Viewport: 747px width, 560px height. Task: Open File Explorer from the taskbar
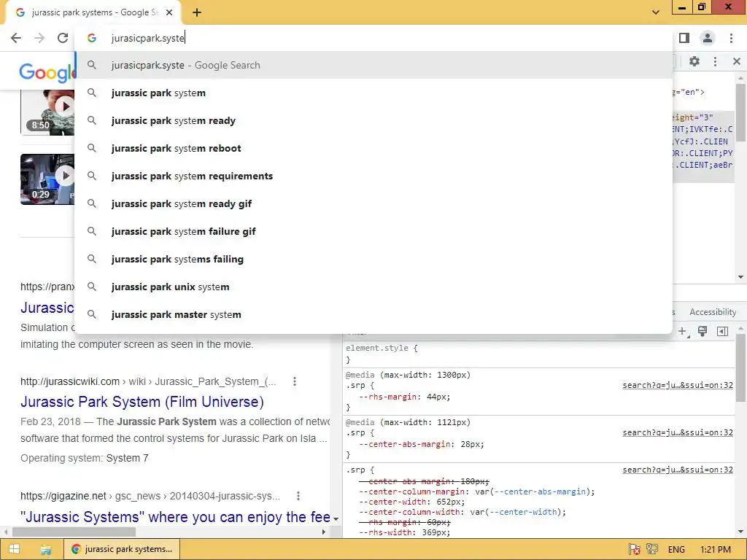46,550
